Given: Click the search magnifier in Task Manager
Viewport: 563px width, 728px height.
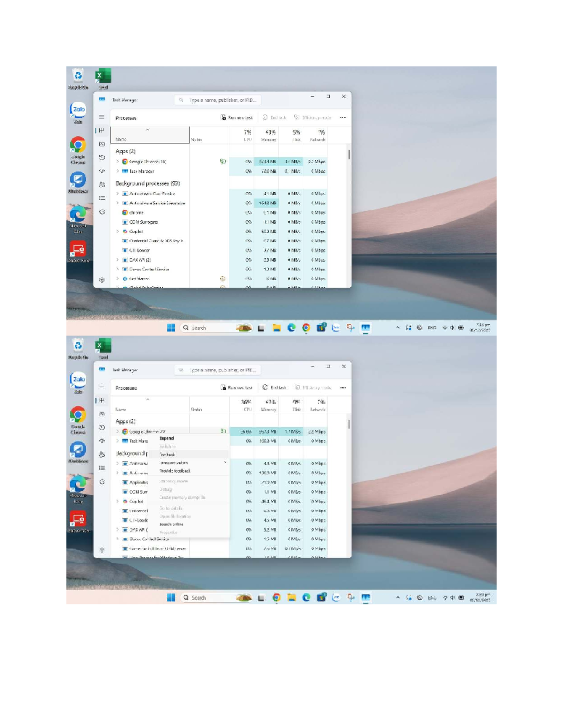Looking at the screenshot, I should coord(181,99).
